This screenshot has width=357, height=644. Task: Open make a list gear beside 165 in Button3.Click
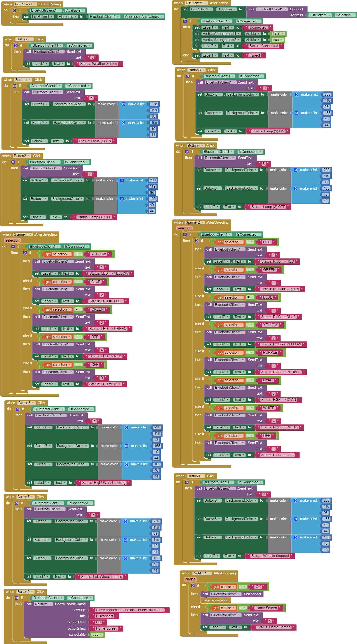click(x=296, y=113)
